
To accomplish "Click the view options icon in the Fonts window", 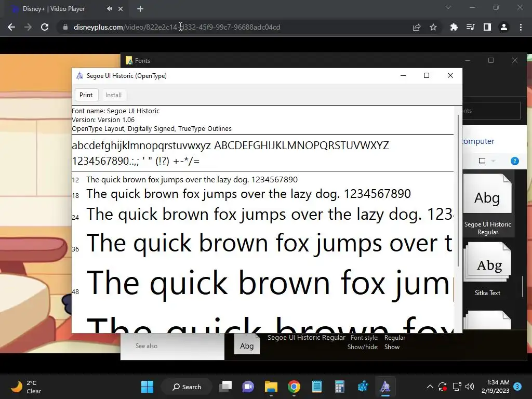I will coord(482,161).
